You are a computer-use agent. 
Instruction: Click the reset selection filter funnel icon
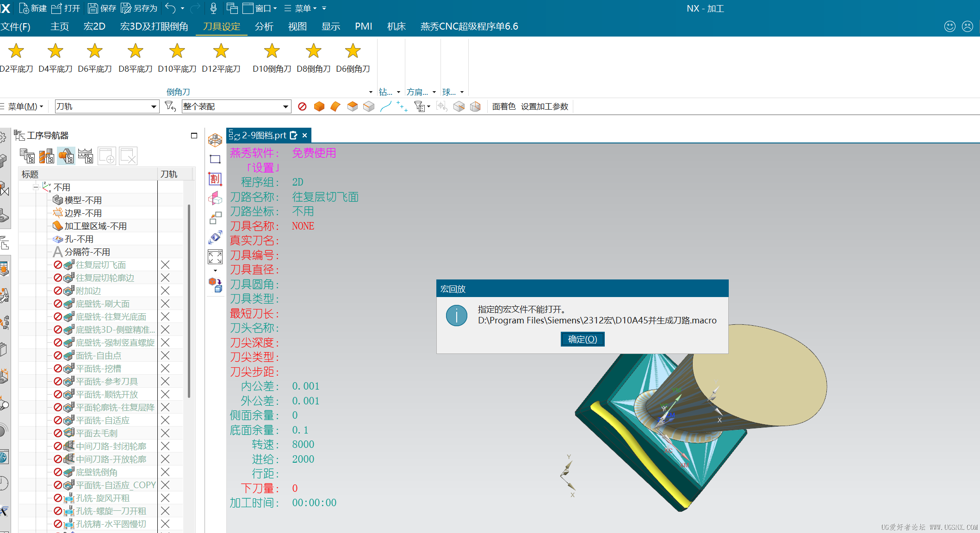[170, 106]
